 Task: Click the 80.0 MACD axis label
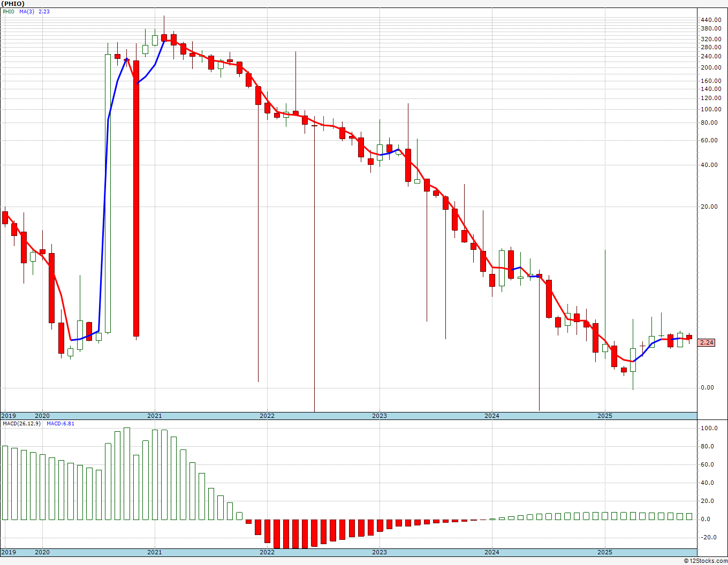(x=709, y=446)
